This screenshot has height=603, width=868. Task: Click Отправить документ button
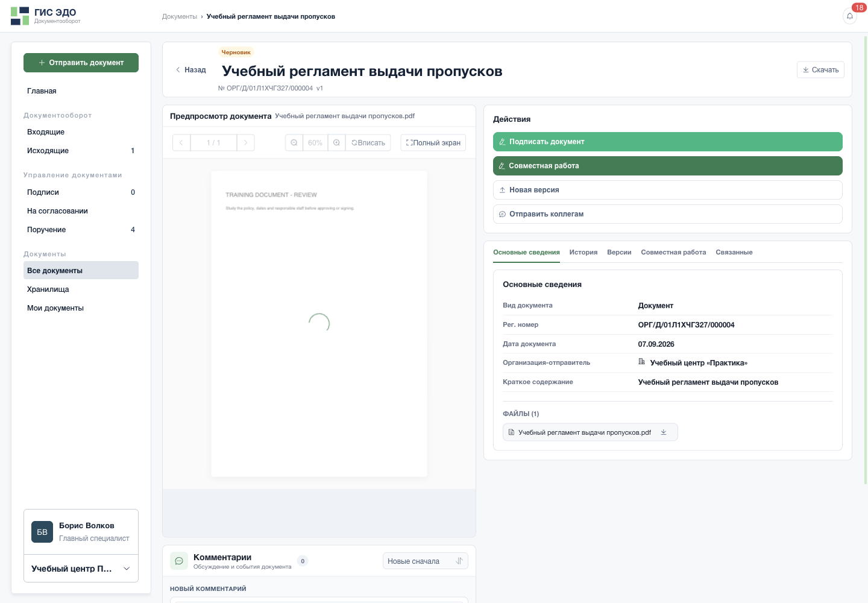[81, 63]
